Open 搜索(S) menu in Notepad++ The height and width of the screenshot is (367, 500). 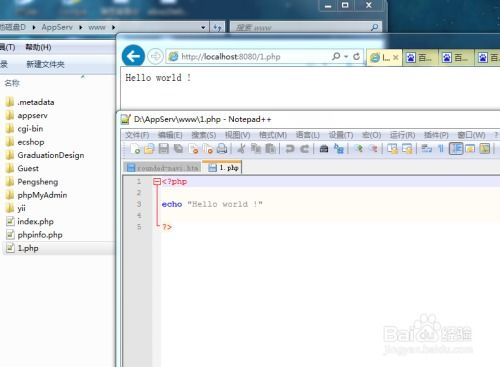(204, 135)
